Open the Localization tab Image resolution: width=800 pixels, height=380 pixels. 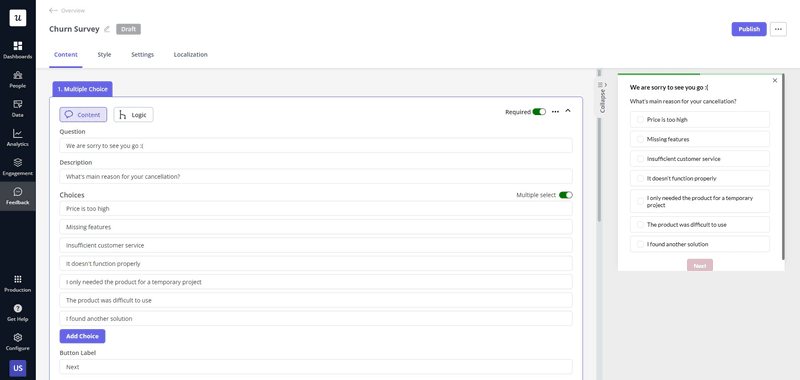pos(190,55)
